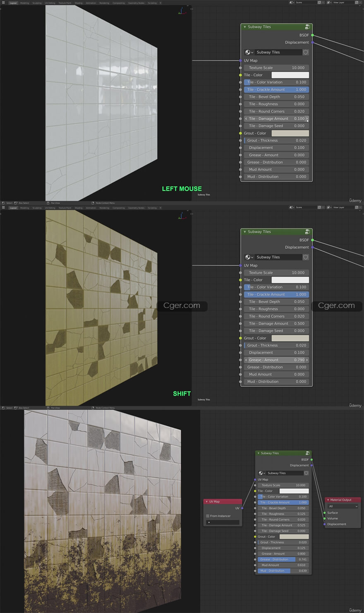The width and height of the screenshot is (364, 613).
Task: Click the axis gizmo in the LEFT MOUSE viewport
Action: (182, 11)
